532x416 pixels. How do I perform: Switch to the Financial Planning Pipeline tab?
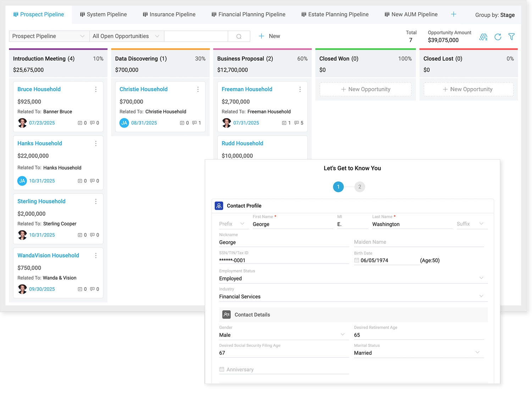(x=249, y=15)
